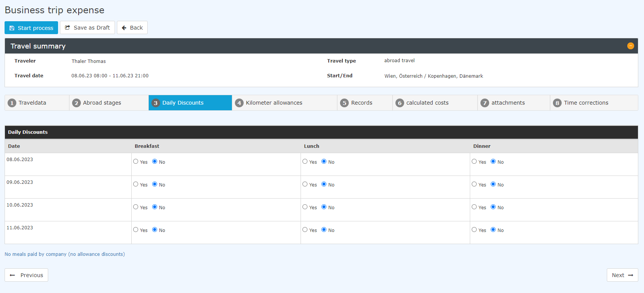The image size is (644, 293).
Task: Switch to the Records step tab
Action: point(365,103)
